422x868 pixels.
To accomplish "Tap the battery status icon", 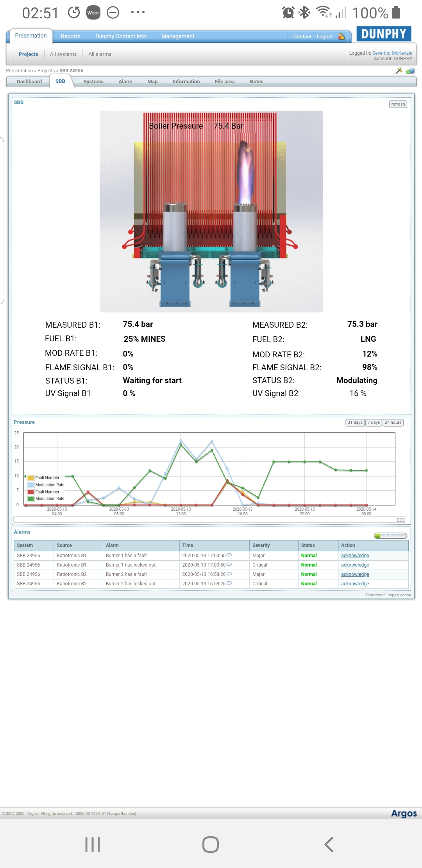I will 396,13.
